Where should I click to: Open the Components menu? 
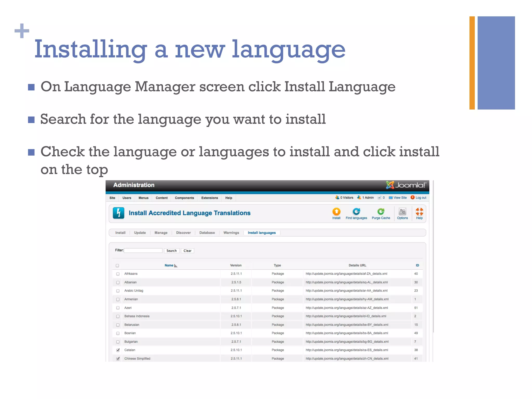(x=184, y=198)
